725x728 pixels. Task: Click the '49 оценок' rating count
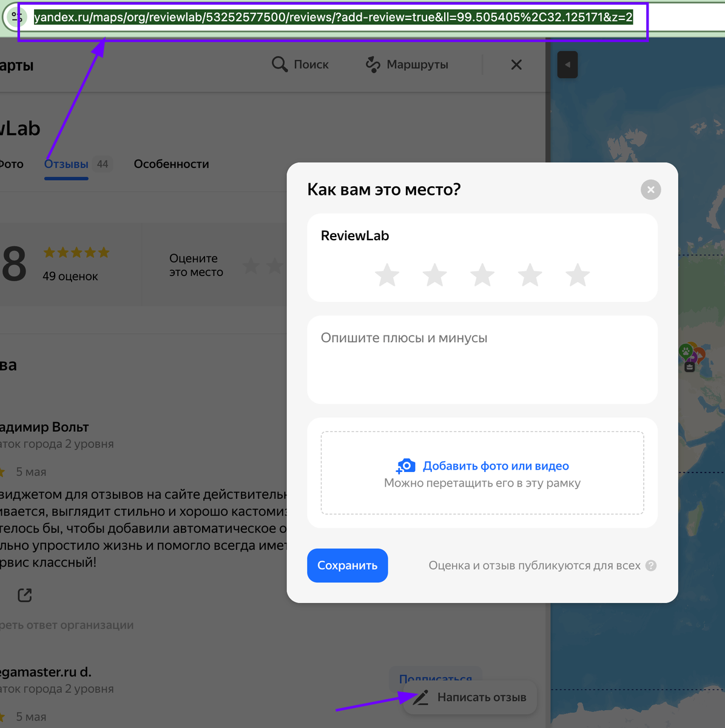click(x=70, y=276)
